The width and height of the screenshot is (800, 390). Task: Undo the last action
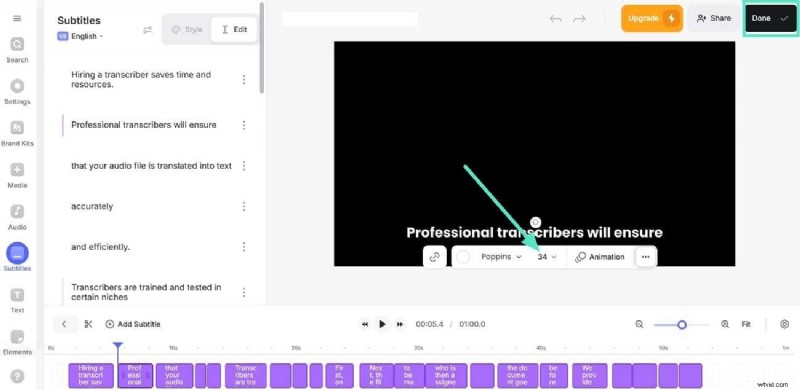point(556,19)
